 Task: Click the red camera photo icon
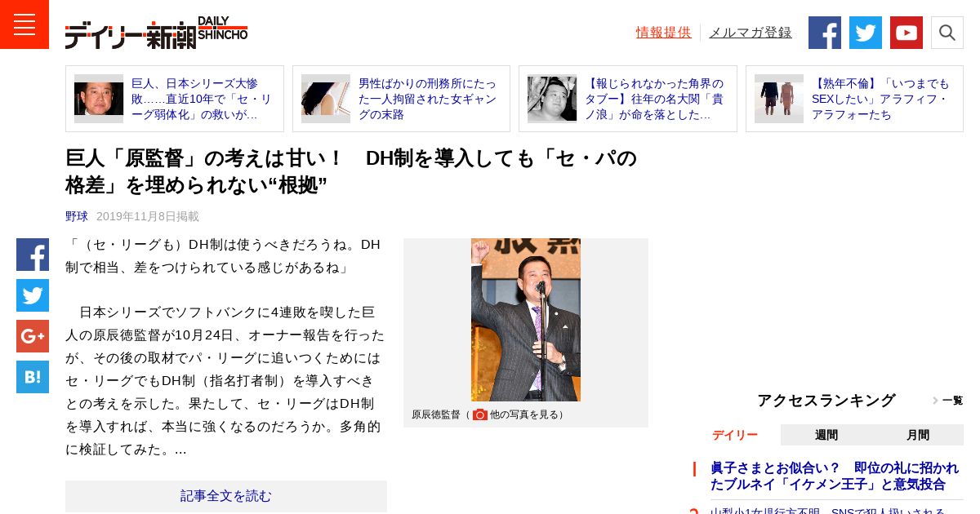(480, 414)
